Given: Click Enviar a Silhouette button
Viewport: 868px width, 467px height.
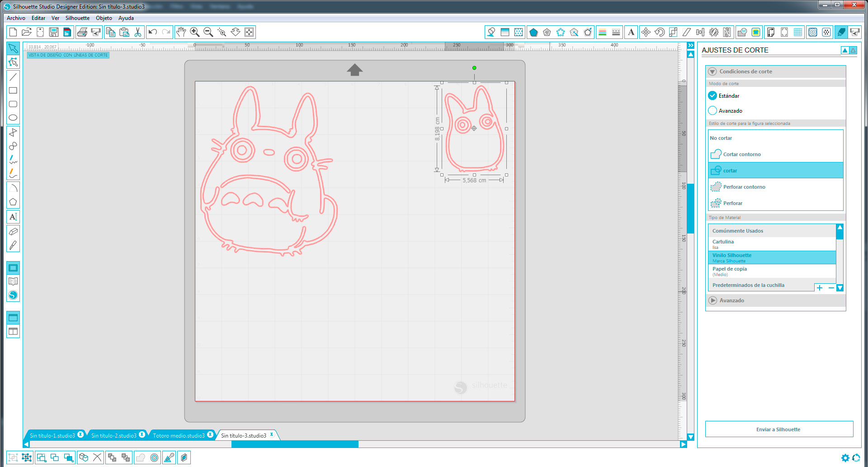Looking at the screenshot, I should (x=779, y=429).
